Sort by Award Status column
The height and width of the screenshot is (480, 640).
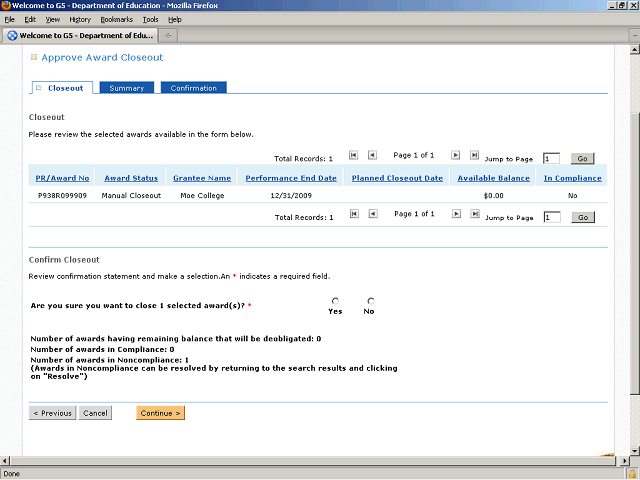(131, 178)
